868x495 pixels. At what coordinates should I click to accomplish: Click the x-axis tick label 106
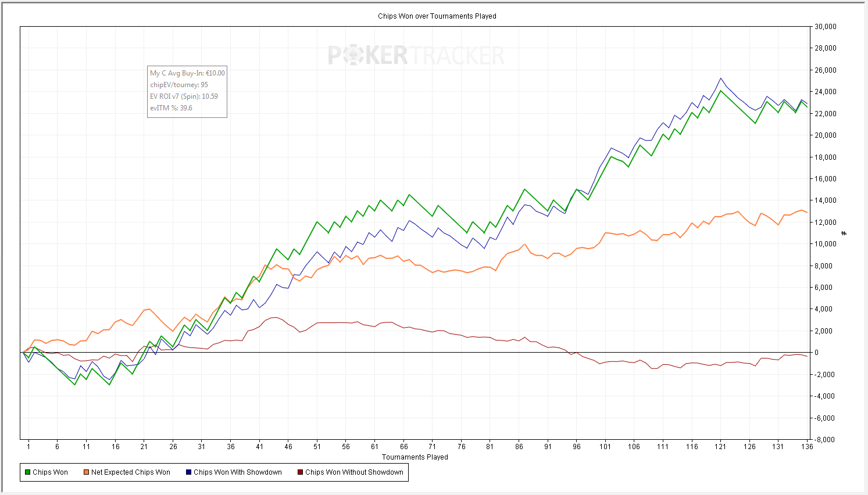pyautogui.click(x=634, y=447)
